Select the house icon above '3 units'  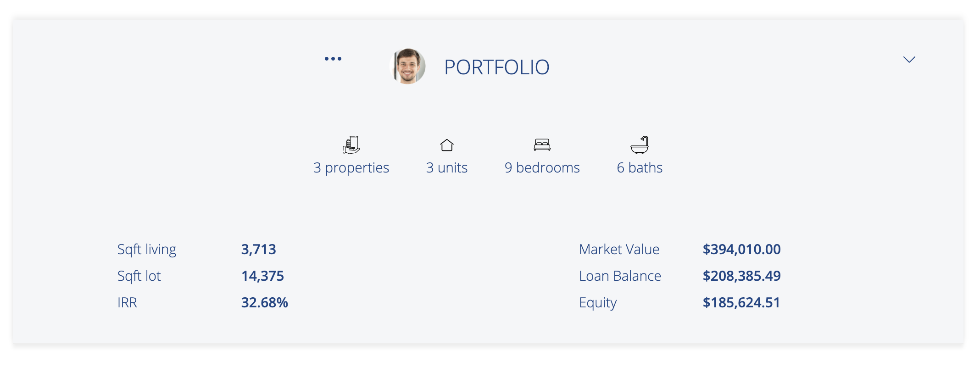point(447,144)
